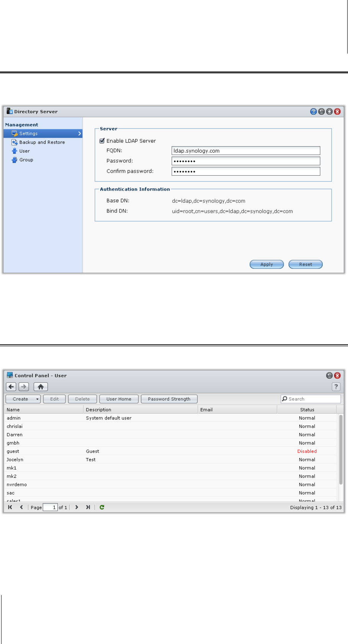This screenshot has width=348, height=644.
Task: Click the Confirm password field
Action: click(246, 171)
